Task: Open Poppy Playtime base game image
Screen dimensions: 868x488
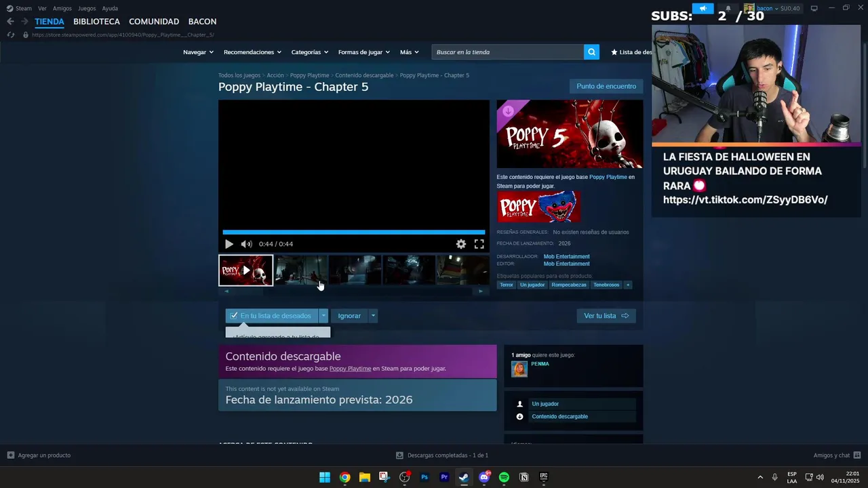Action: click(x=538, y=207)
